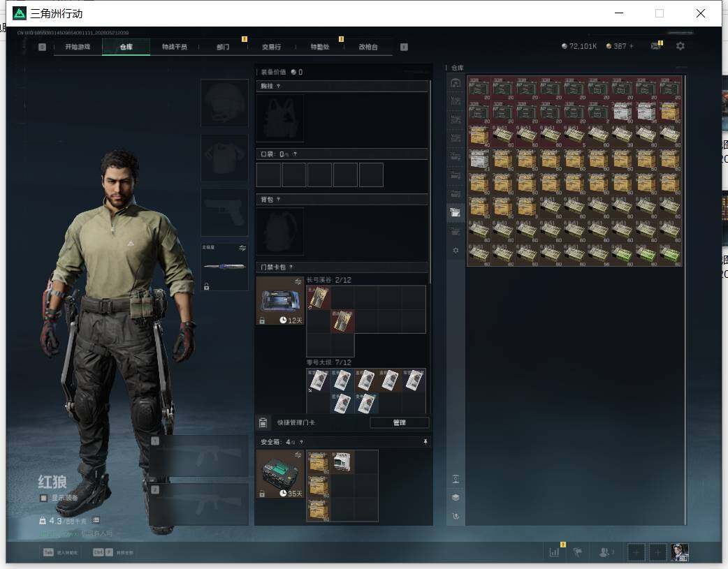The image size is (728, 569).
Task: Click the left navigation key icon beside 开始游戏
Action: 42,47
